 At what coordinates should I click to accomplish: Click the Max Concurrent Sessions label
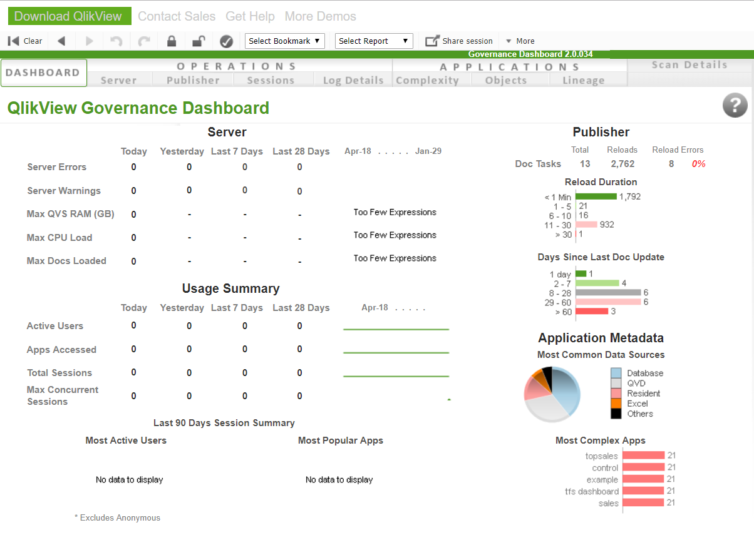click(x=63, y=395)
